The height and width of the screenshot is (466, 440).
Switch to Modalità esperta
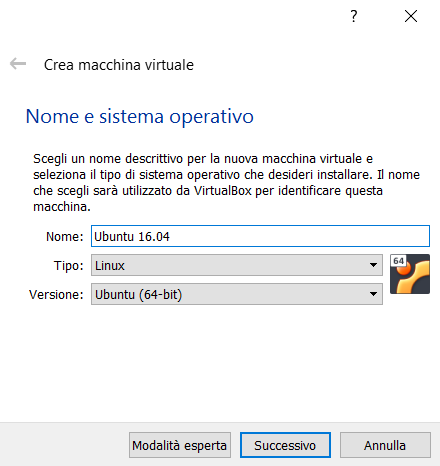(x=180, y=445)
